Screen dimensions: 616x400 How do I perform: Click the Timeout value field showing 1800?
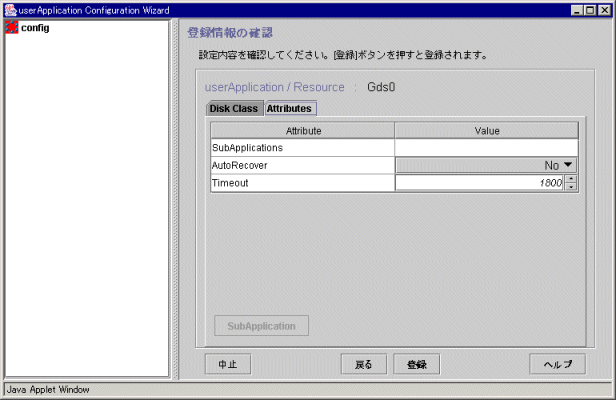pyautogui.click(x=480, y=183)
